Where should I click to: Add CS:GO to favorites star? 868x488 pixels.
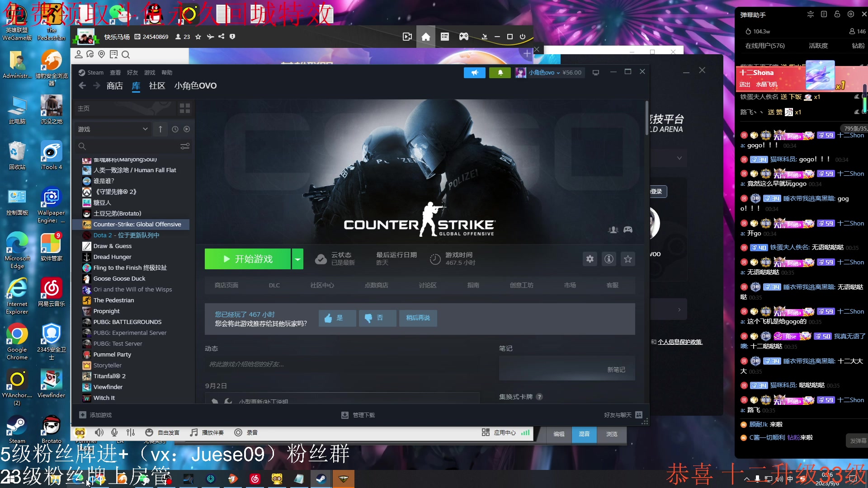coord(628,259)
